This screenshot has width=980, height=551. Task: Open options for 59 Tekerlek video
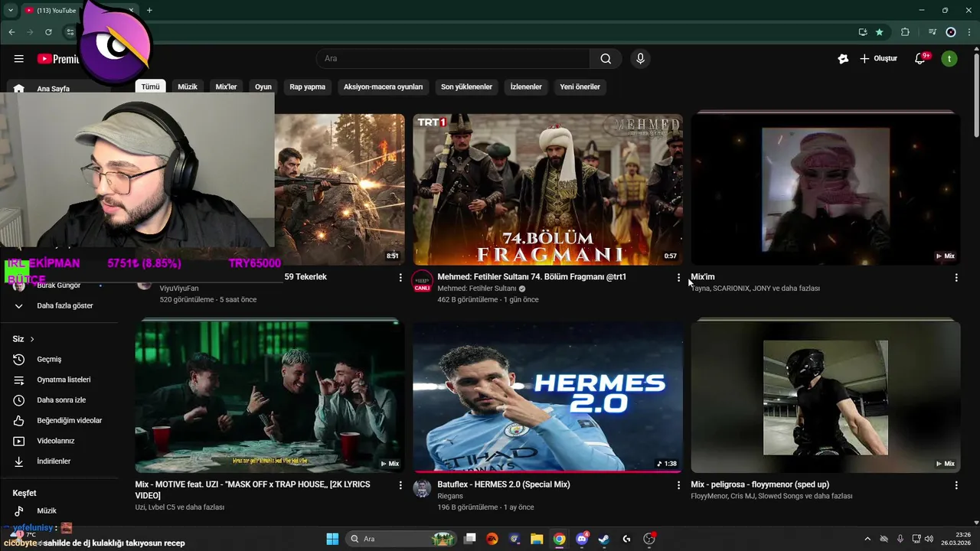400,278
